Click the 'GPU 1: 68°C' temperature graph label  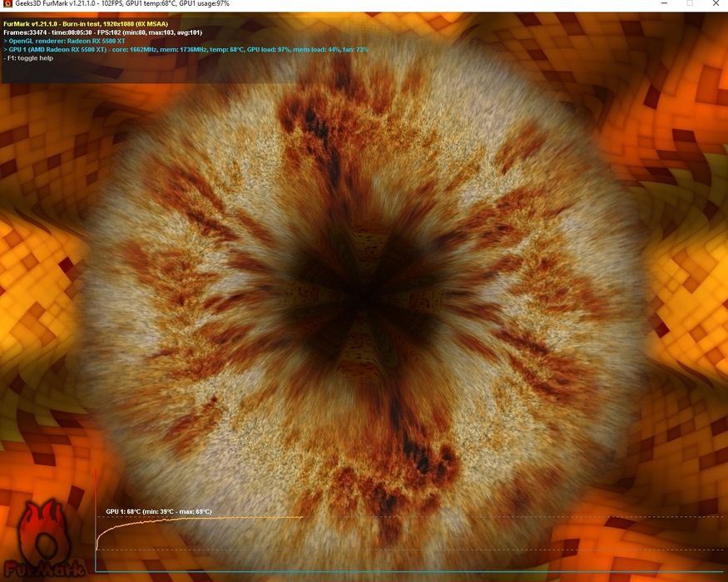[x=159, y=511]
